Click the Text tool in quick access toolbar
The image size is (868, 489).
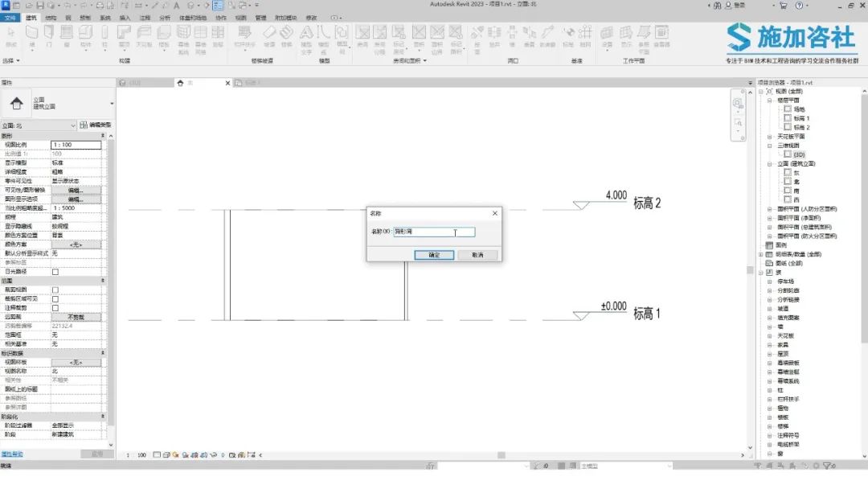[x=177, y=5]
